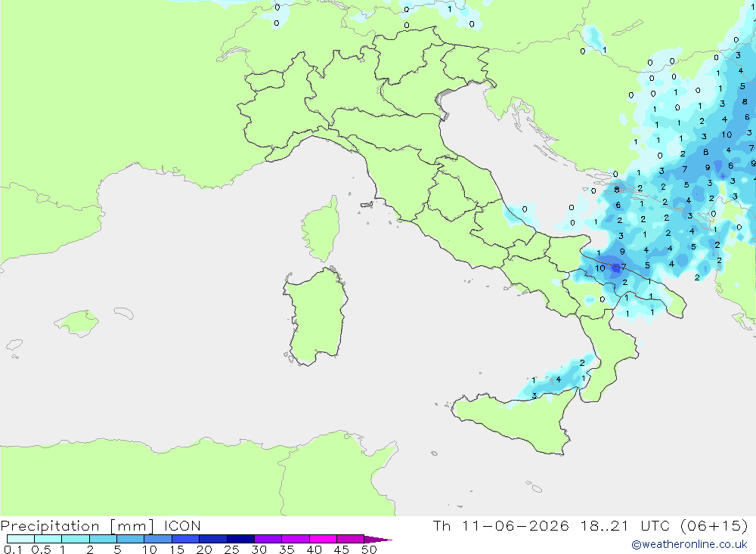
Task: Select the legend label "25"
Action: click(x=232, y=549)
